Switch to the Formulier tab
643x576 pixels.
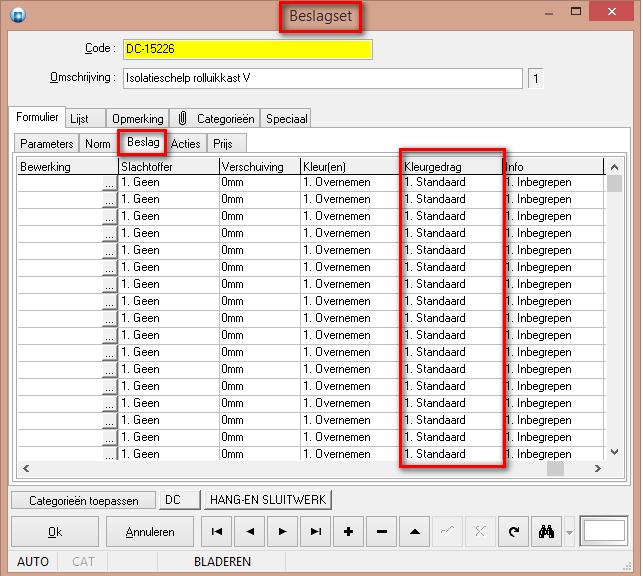click(37, 117)
